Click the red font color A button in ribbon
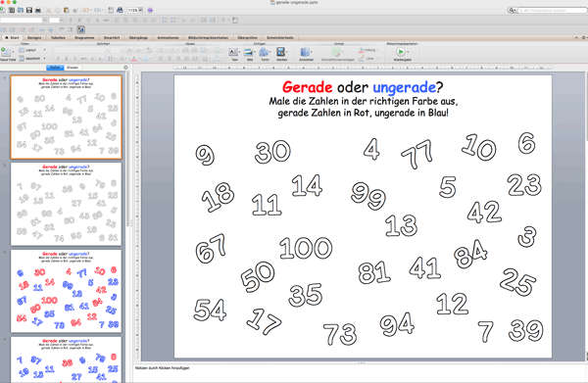 134,59
